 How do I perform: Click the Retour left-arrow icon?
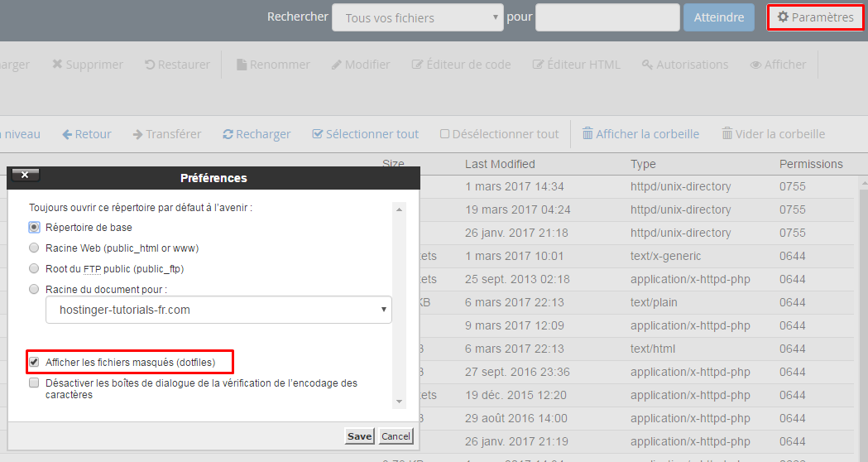pos(67,134)
